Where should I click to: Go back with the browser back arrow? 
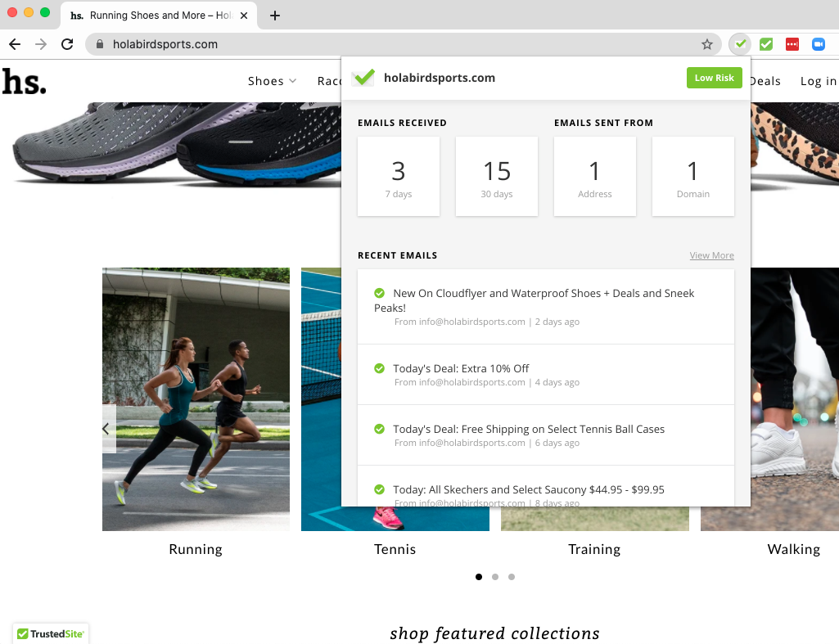pyautogui.click(x=15, y=44)
